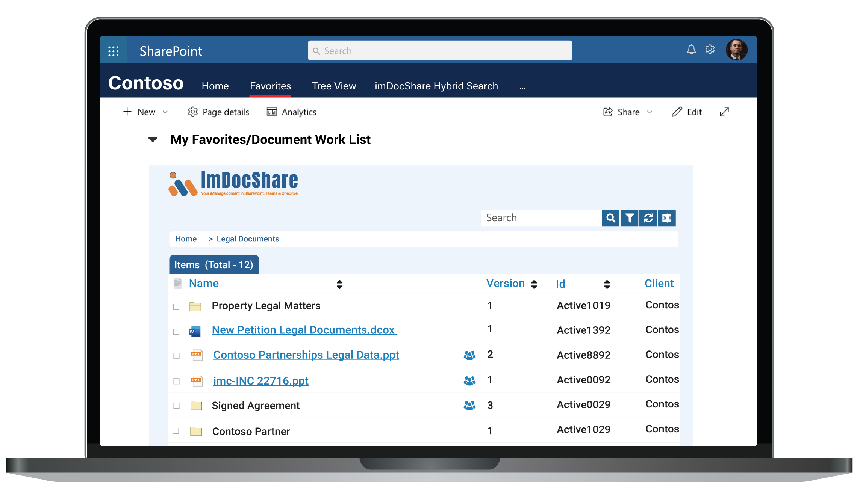The image size is (863, 504).
Task: Open the navigation overflow ellipsis
Action: click(522, 88)
